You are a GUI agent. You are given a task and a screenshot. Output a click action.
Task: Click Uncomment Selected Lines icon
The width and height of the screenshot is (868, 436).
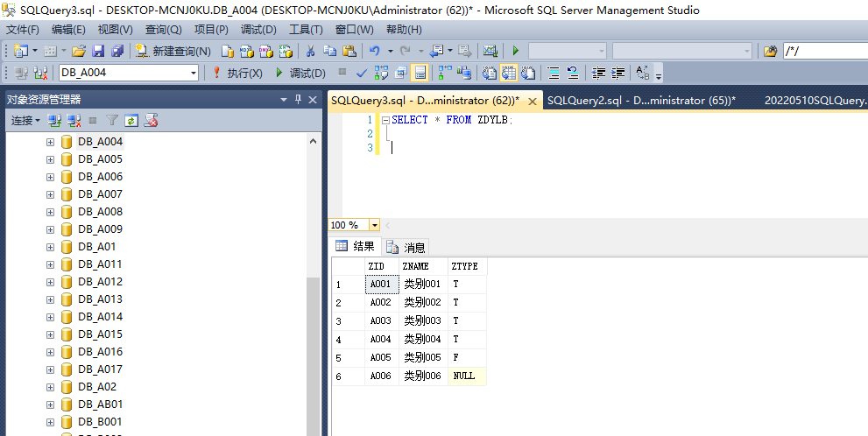coord(573,73)
